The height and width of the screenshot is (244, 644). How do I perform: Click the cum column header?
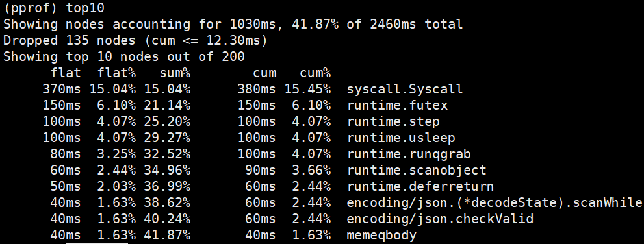[x=264, y=73]
